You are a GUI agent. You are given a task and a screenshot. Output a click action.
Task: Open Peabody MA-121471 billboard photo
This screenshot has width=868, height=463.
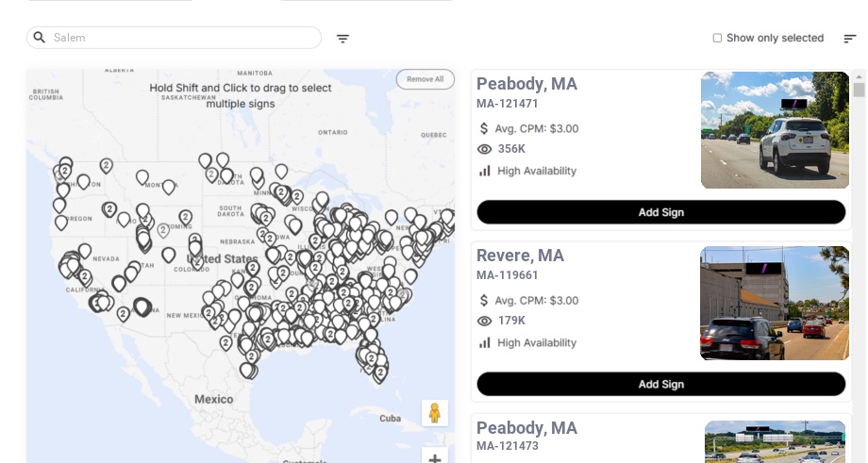coord(775,130)
